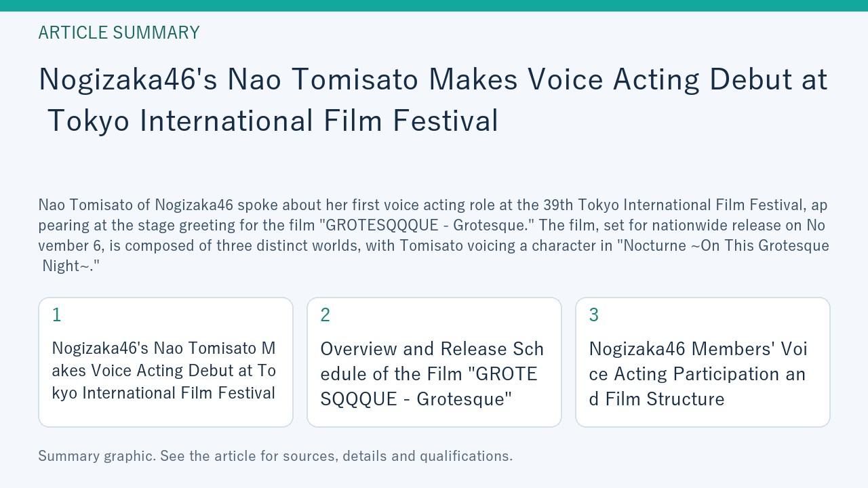Click the number 3 on the third card

(x=594, y=314)
